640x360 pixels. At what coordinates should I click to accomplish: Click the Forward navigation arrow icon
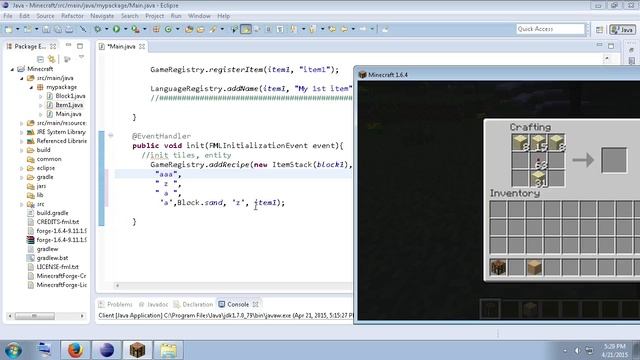pyautogui.click(x=362, y=29)
